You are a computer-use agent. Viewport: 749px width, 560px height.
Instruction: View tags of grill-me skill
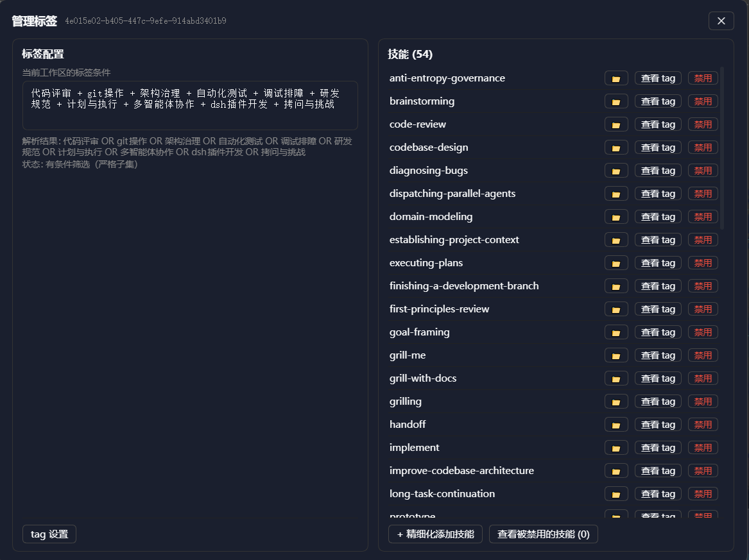658,355
